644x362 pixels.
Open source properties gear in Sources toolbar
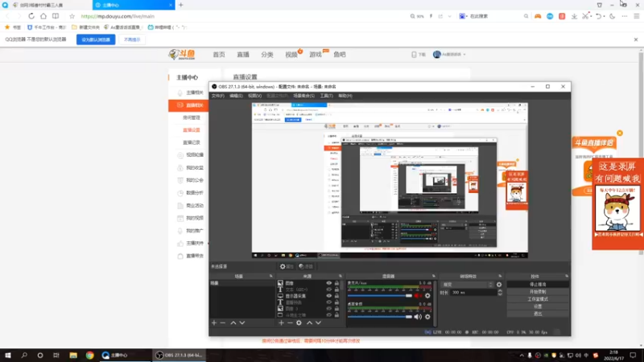[x=299, y=323]
